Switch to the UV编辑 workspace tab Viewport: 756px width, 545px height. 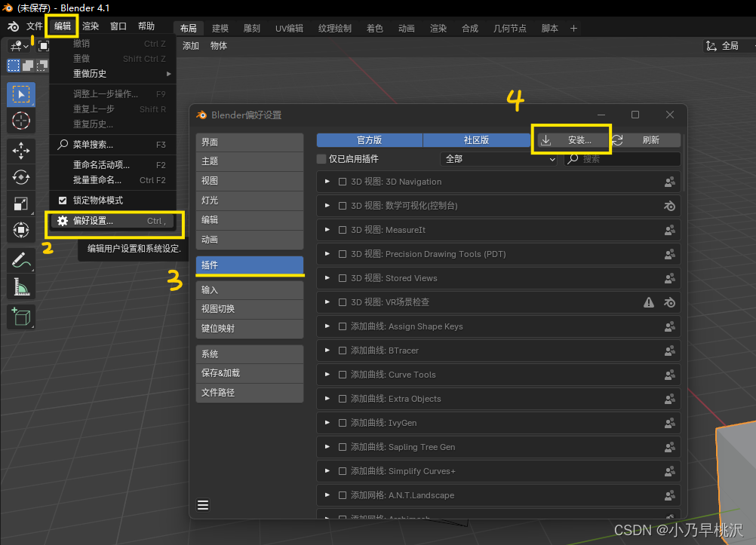[289, 29]
